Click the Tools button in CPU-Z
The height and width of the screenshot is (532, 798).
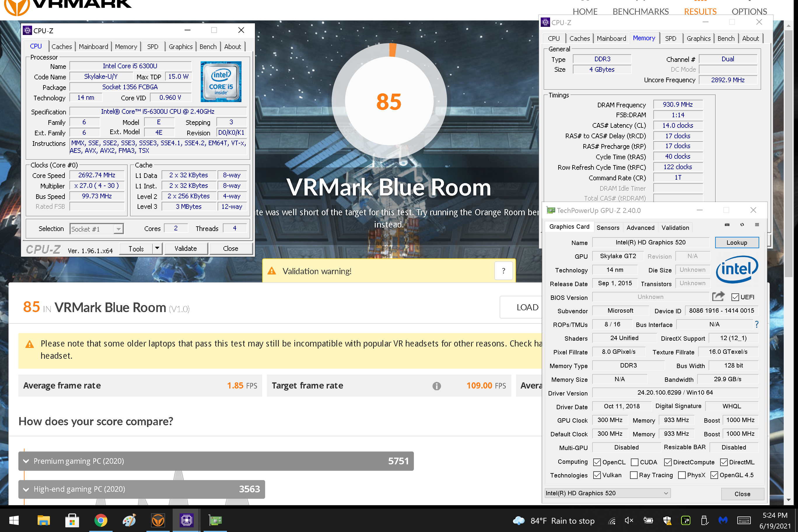pos(136,249)
